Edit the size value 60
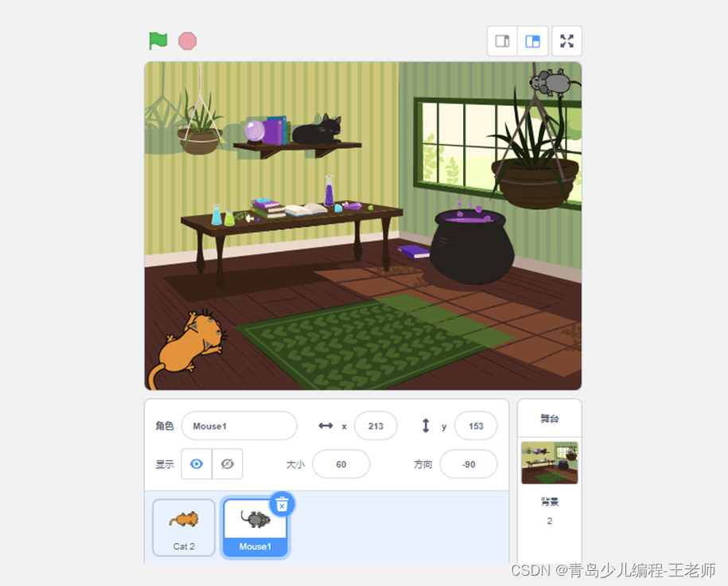 pyautogui.click(x=341, y=463)
